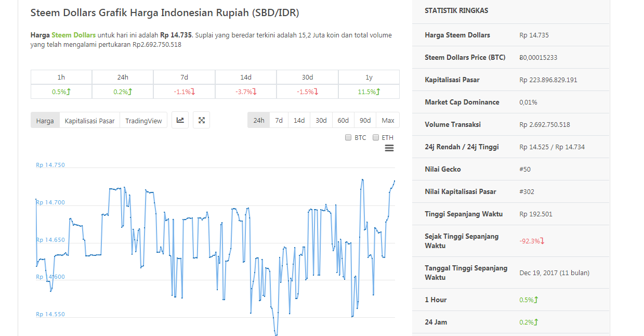Click the 1h column header

tap(61, 77)
